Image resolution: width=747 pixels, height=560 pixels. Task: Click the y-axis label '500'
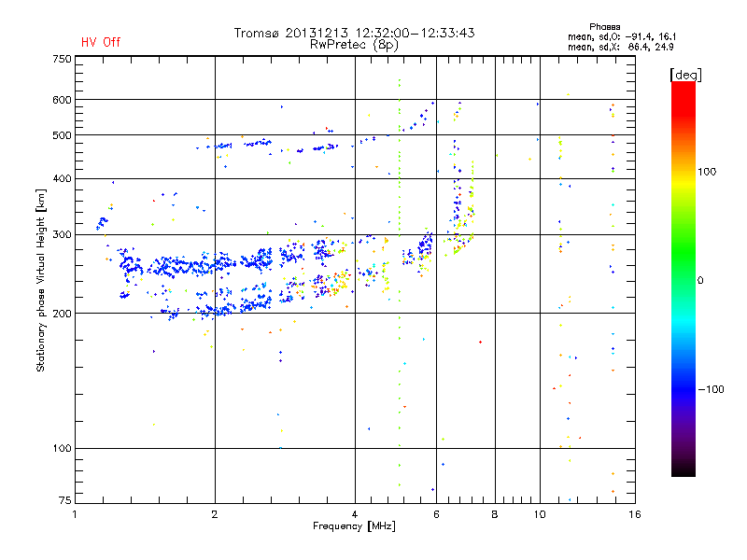62,135
